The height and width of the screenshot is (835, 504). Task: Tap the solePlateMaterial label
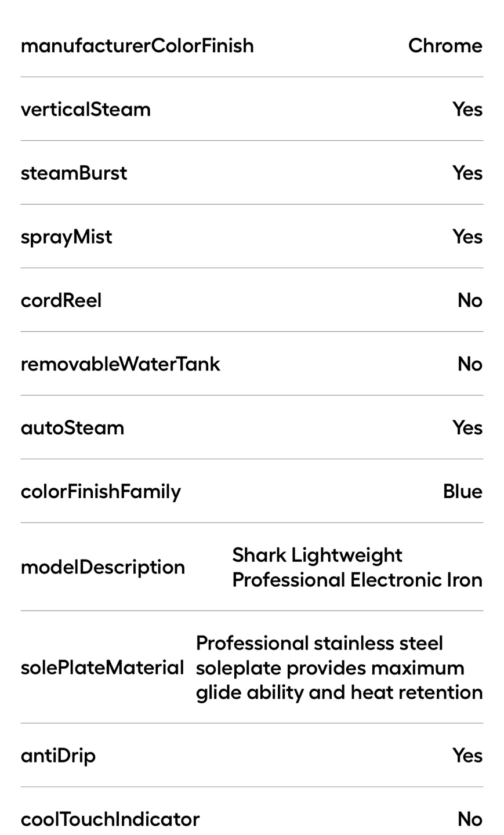tap(103, 668)
